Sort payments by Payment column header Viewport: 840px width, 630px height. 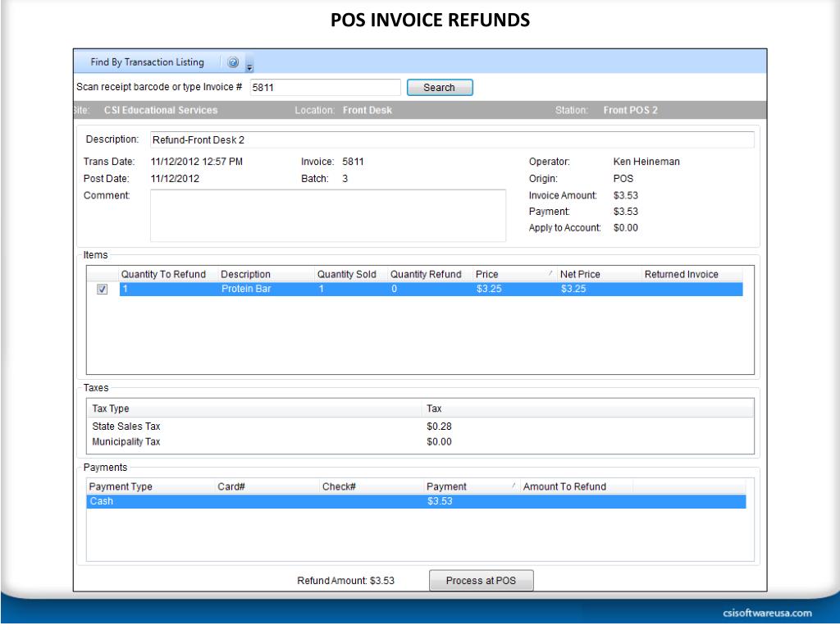(x=472, y=486)
